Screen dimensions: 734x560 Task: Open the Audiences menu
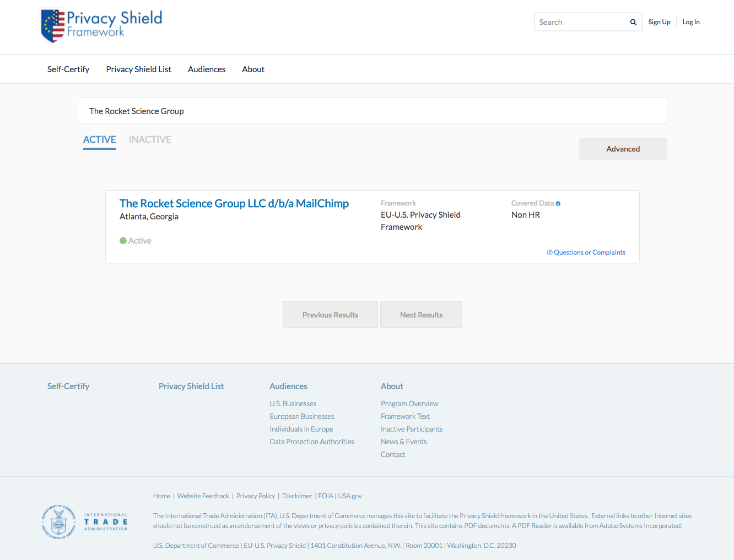[x=207, y=69]
